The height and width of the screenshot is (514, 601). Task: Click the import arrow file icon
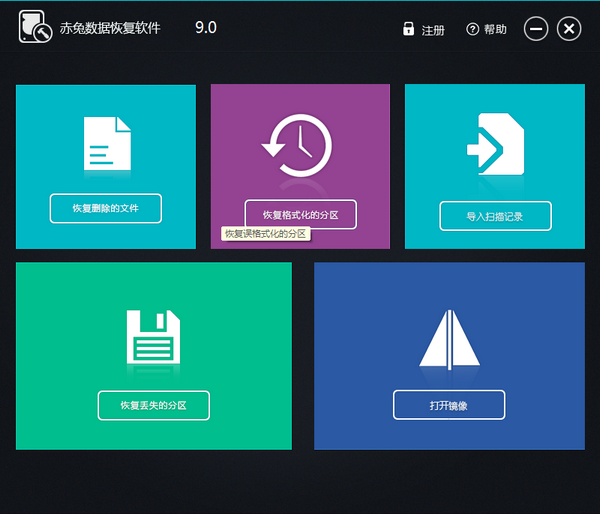tap(495, 144)
